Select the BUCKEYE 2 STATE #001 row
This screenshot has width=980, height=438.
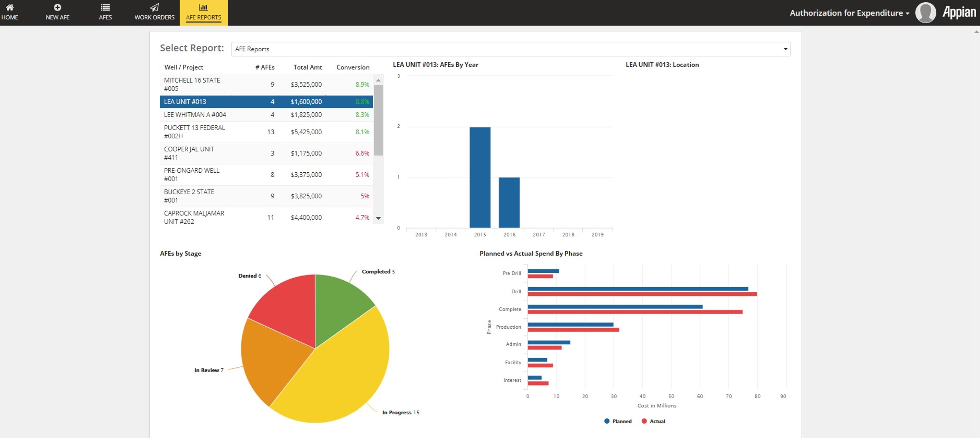coord(266,196)
